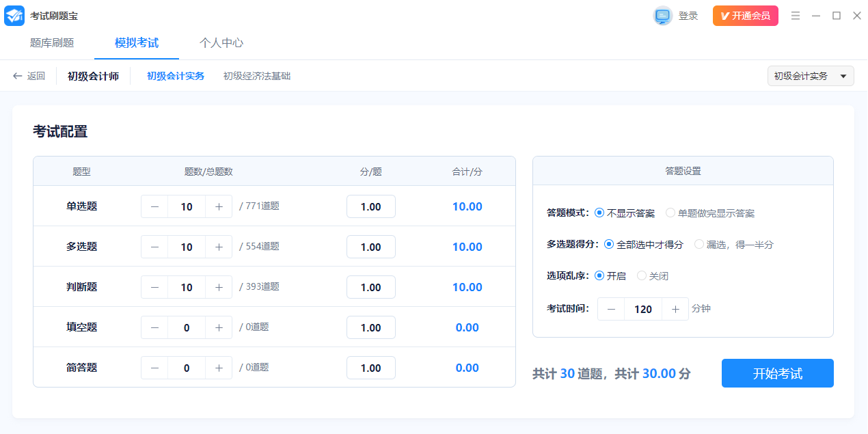The image size is (868, 434).
Task: Click the 单选题 question count field
Action: [187, 206]
